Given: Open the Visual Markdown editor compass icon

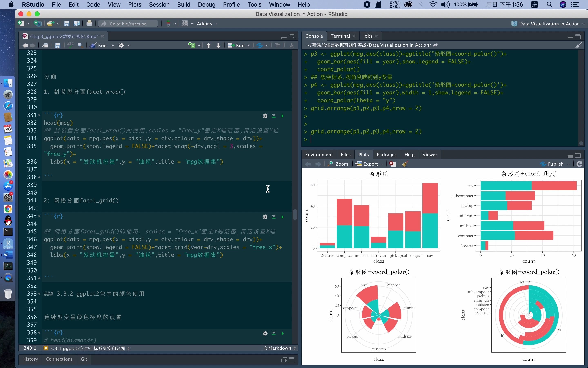Looking at the screenshot, I should click(292, 45).
